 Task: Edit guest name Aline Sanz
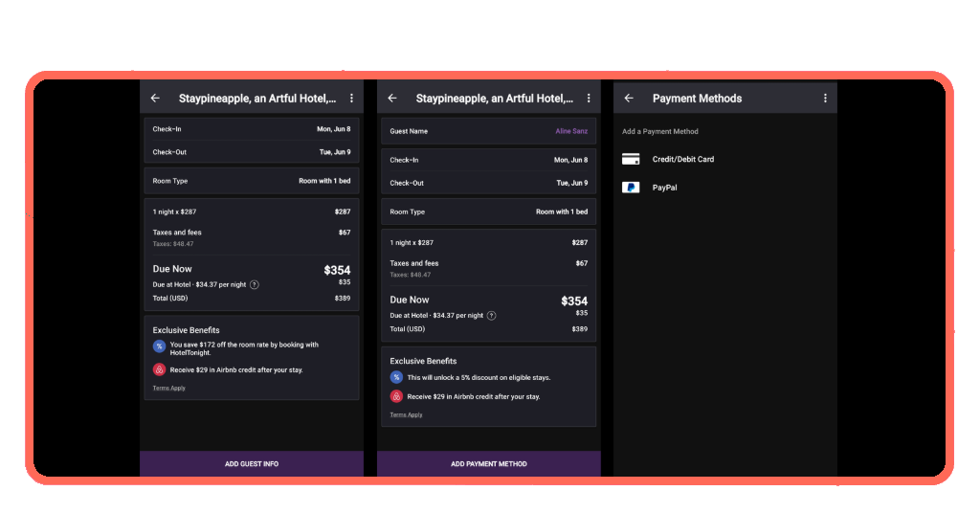(x=571, y=131)
